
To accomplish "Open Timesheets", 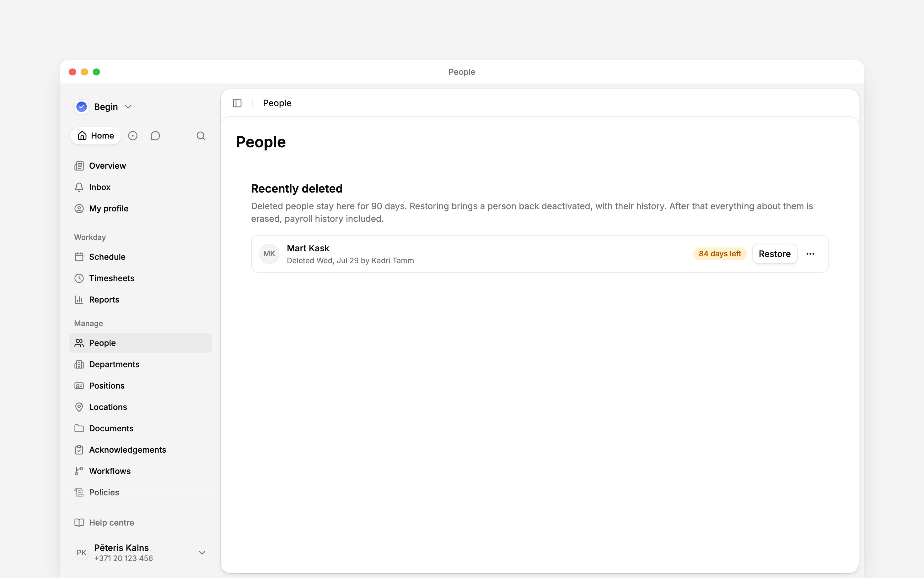I will click(x=141, y=278).
